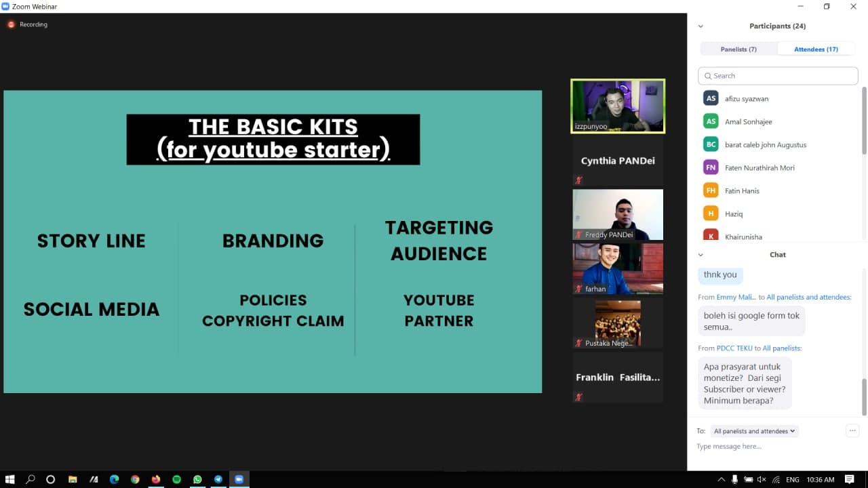Click the 10:36 AM clock

click(821, 479)
